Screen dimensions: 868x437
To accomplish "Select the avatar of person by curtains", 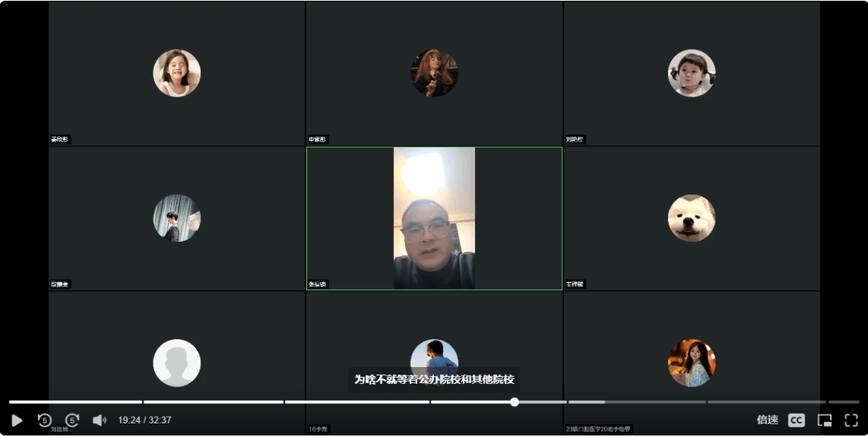I will pyautogui.click(x=177, y=218).
